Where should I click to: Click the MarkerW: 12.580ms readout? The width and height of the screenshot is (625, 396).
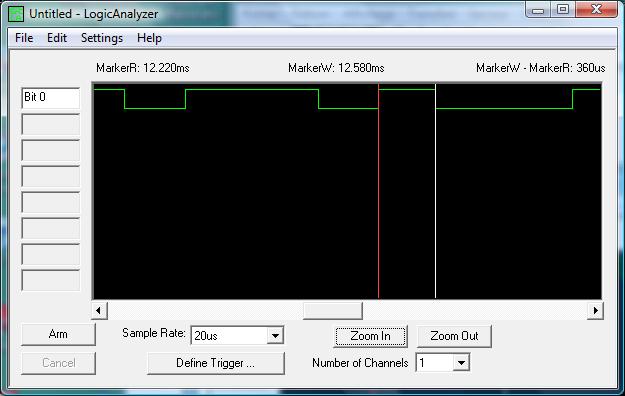(x=336, y=68)
